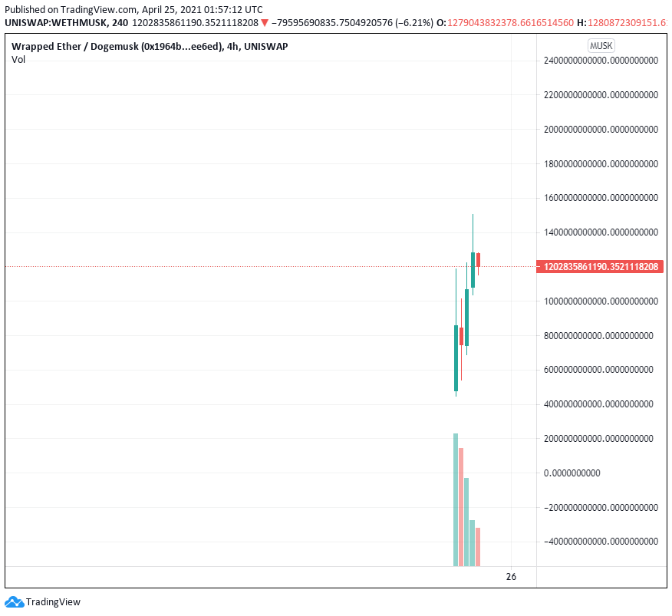The image size is (672, 616).
Task: Click the Wrapped Ether / Dogemusk chart title
Action: coord(150,46)
